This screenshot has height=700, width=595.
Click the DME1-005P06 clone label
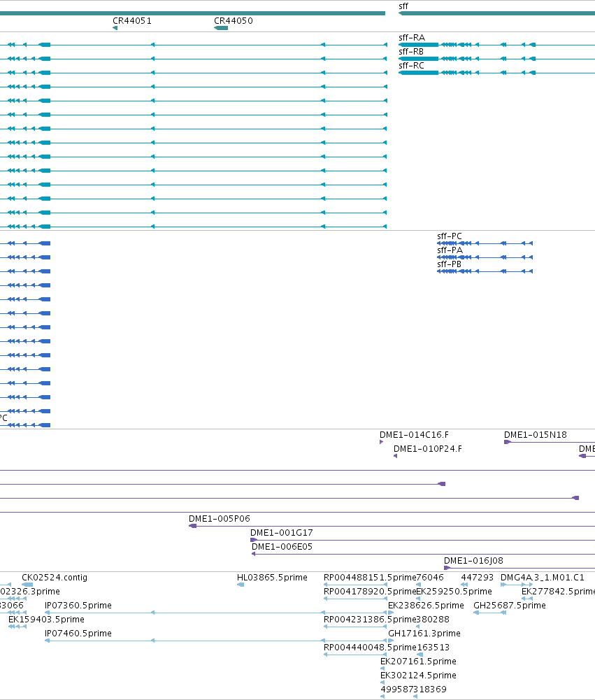219,519
